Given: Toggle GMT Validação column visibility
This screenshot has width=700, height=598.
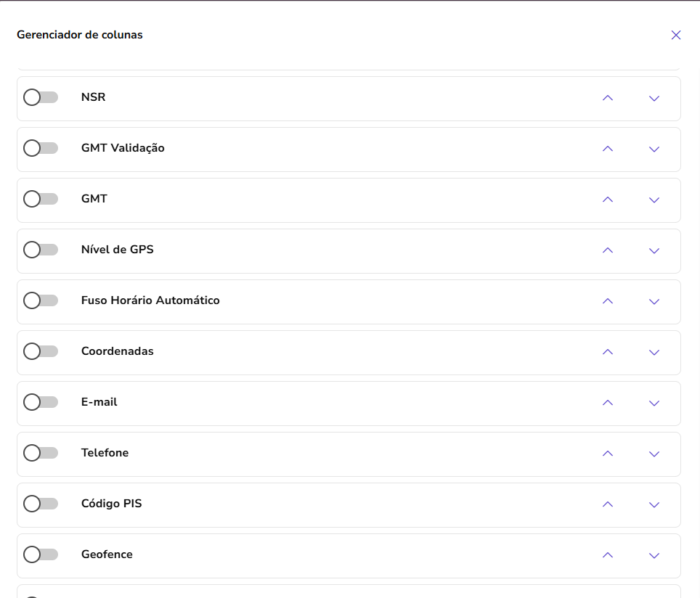Looking at the screenshot, I should click(41, 148).
